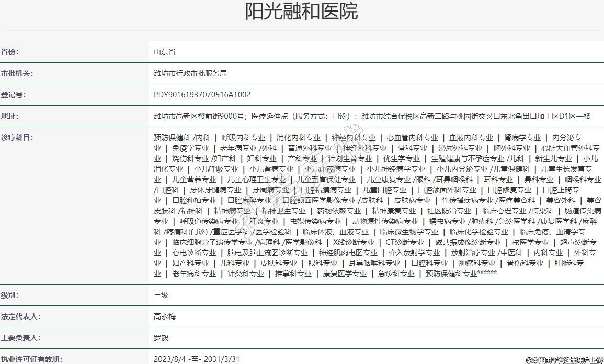Select the 审批机关 field label
Screen dimensions: 604x364
17,74
